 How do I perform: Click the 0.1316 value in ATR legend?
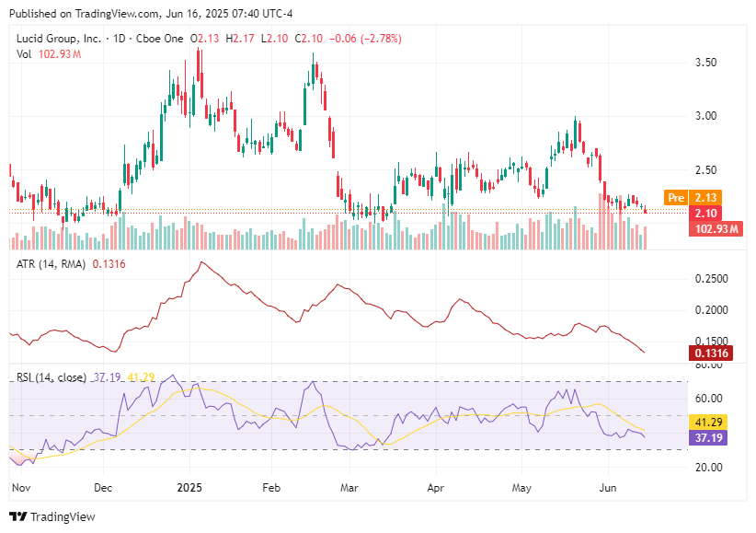tap(109, 264)
